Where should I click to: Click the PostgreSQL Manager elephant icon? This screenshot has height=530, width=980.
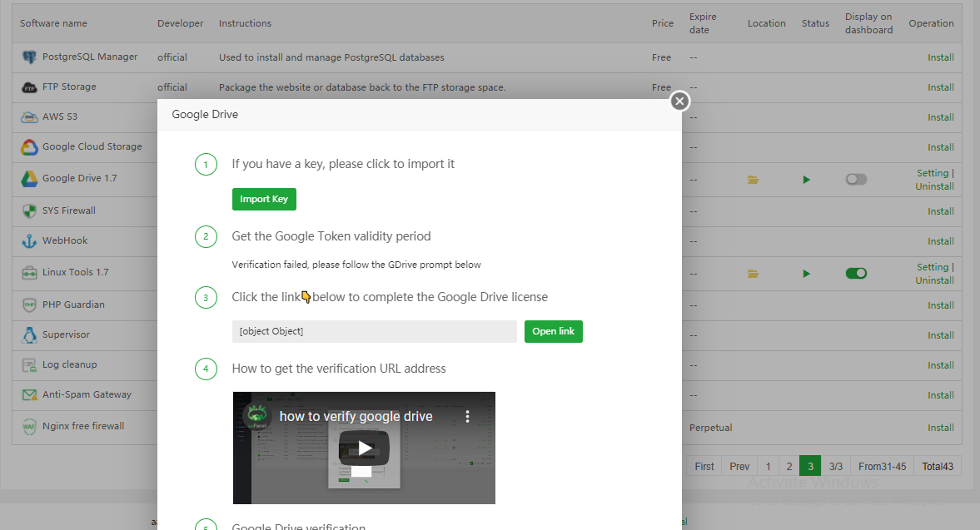[29, 57]
